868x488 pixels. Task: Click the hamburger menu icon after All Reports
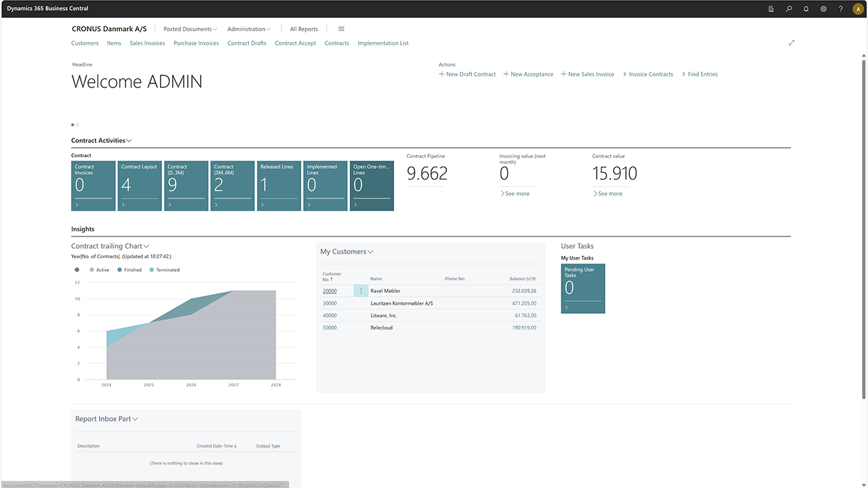(x=341, y=29)
